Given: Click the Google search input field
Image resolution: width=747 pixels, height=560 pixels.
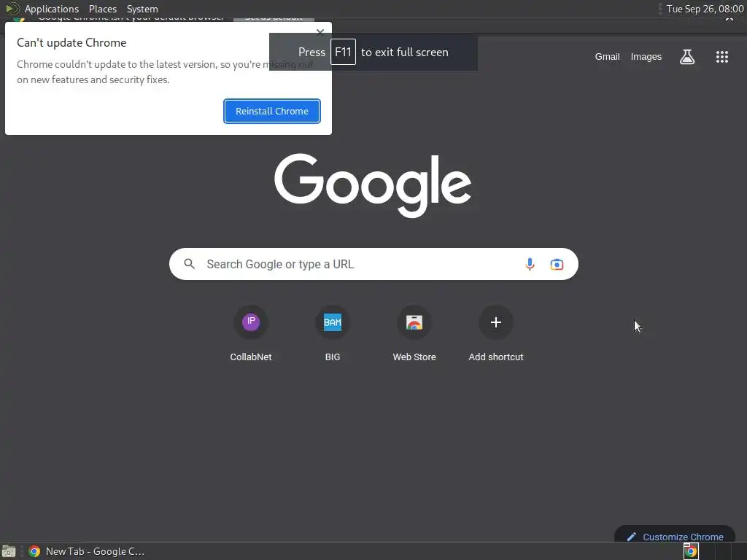Looking at the screenshot, I should 373,264.
